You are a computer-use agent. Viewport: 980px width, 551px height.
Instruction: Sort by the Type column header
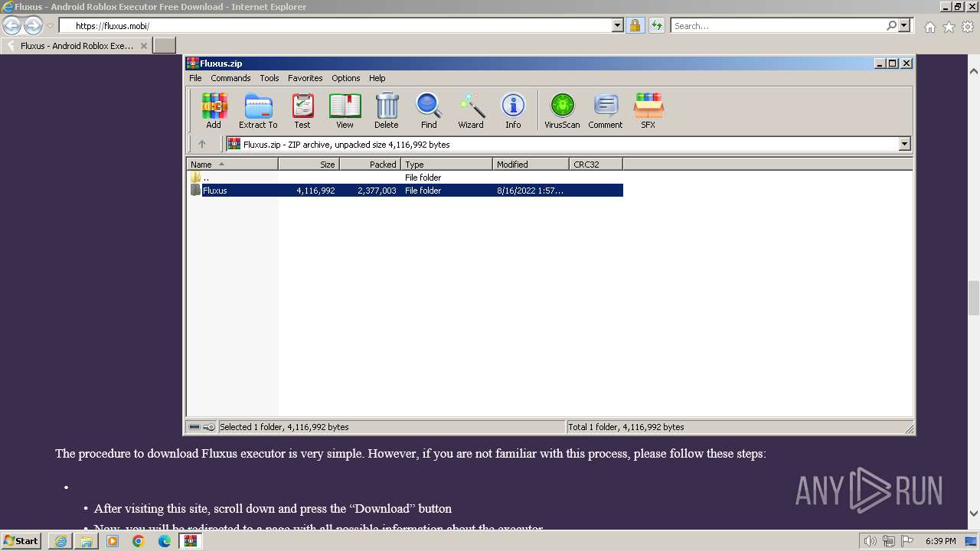pyautogui.click(x=447, y=165)
